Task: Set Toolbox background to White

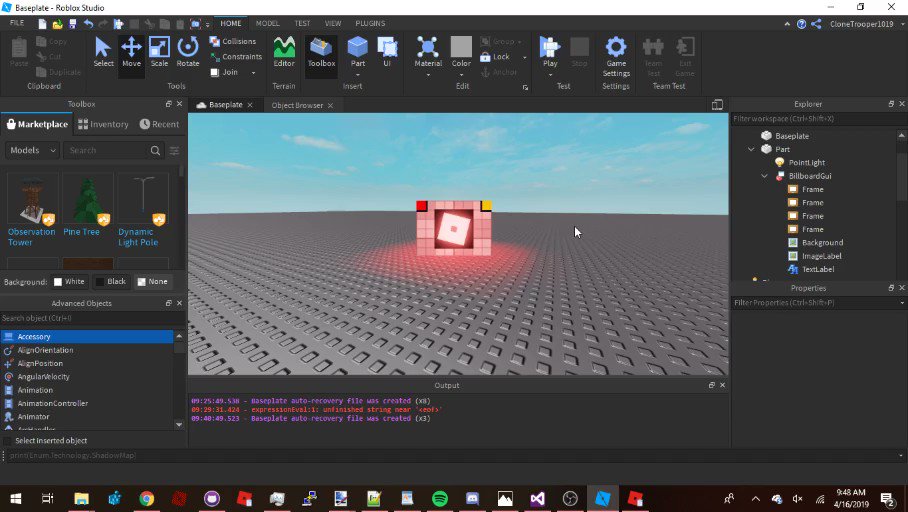Action: (x=69, y=281)
